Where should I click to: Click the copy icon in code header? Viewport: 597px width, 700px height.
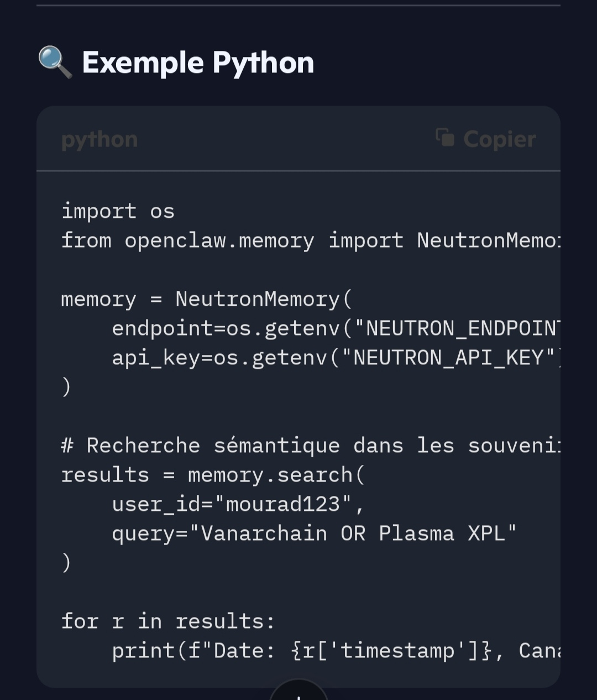pyautogui.click(x=445, y=138)
